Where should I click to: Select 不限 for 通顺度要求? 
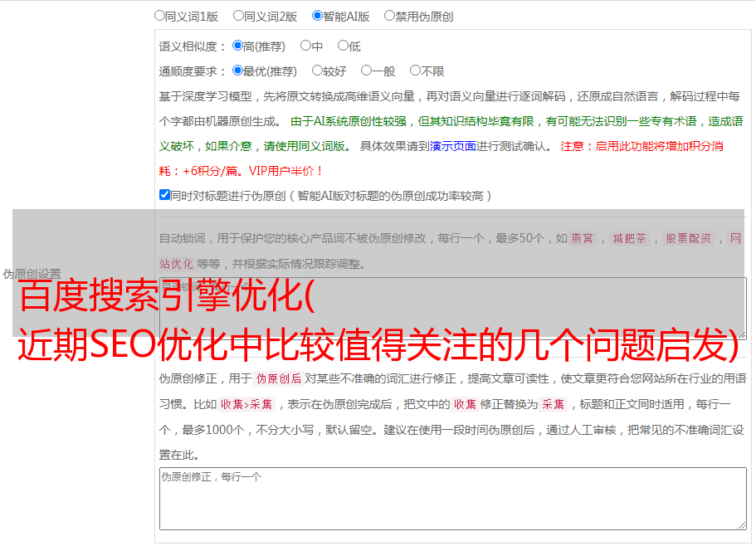click(x=415, y=71)
